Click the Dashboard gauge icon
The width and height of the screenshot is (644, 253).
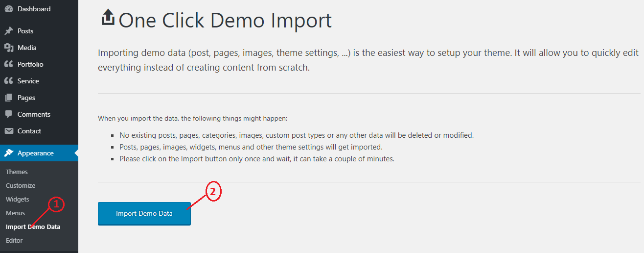point(8,9)
